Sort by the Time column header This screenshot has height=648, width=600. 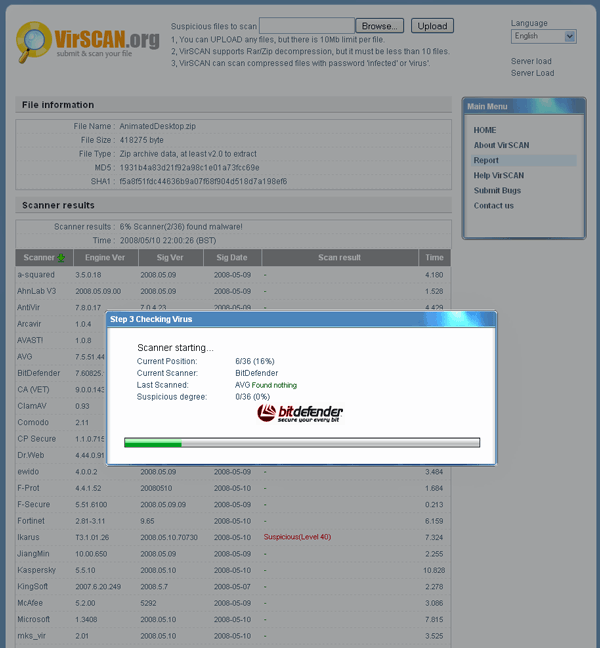pos(434,257)
